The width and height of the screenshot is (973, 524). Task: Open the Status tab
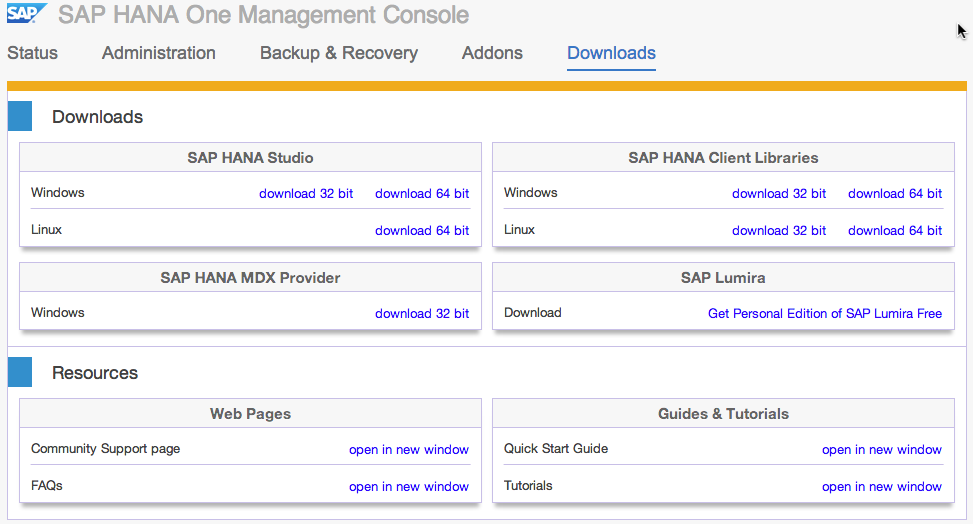point(32,53)
